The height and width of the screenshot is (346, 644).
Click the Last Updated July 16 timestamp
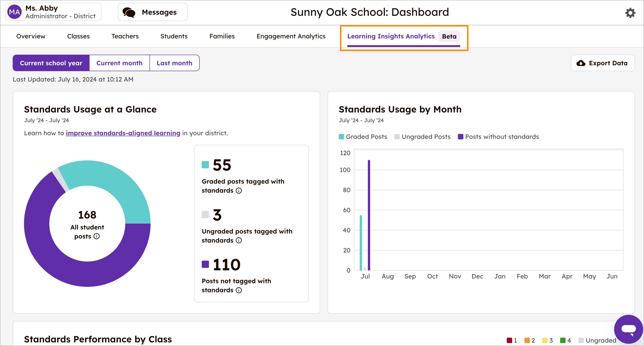pos(73,79)
